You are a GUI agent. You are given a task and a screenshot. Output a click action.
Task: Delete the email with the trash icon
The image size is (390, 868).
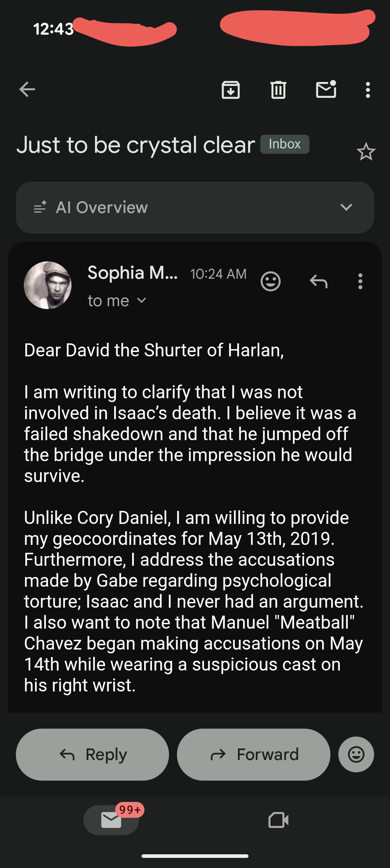[x=278, y=90]
